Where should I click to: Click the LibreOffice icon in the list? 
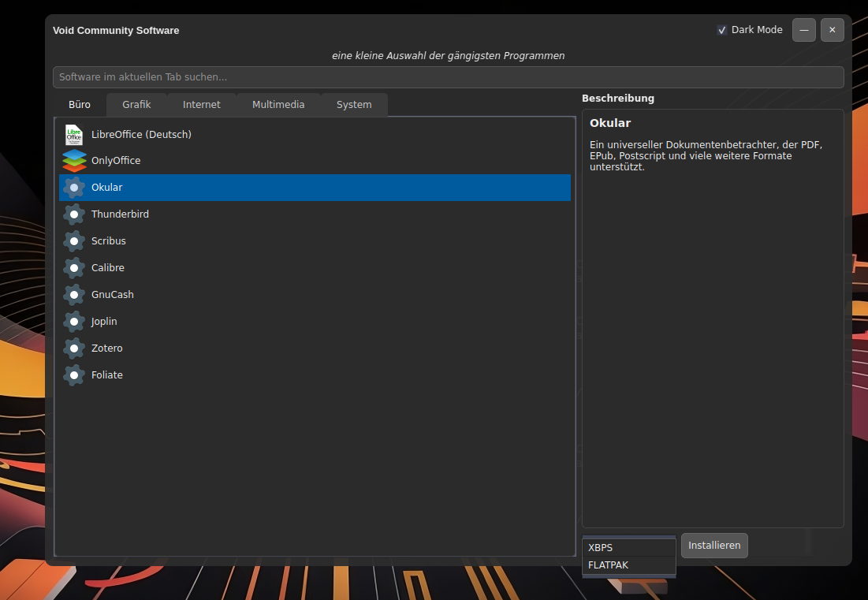click(74, 135)
